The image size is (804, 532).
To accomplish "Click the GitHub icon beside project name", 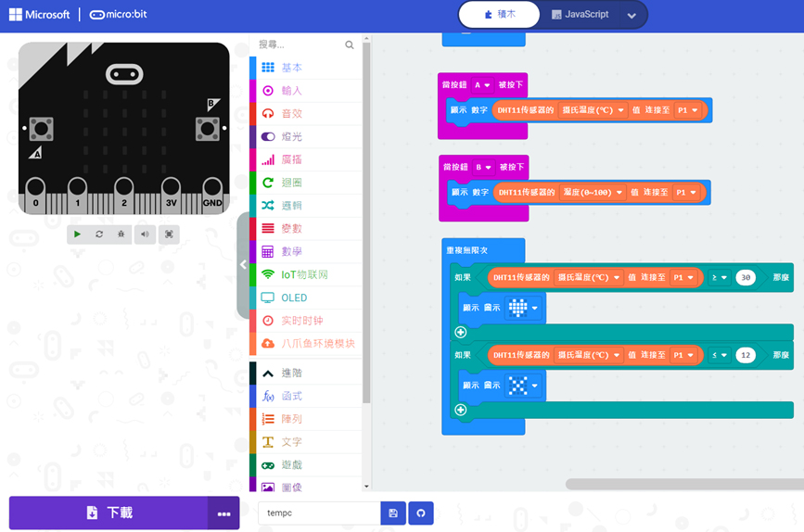I will point(420,513).
